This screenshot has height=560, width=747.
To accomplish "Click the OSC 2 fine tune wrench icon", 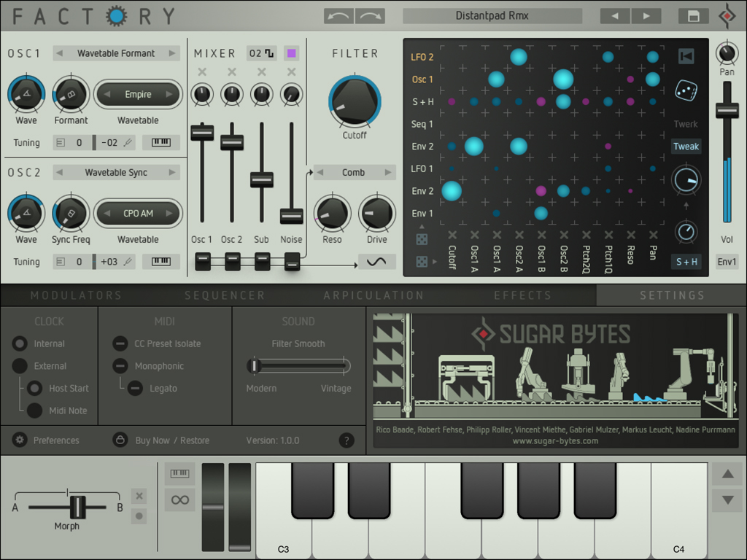I will (128, 262).
